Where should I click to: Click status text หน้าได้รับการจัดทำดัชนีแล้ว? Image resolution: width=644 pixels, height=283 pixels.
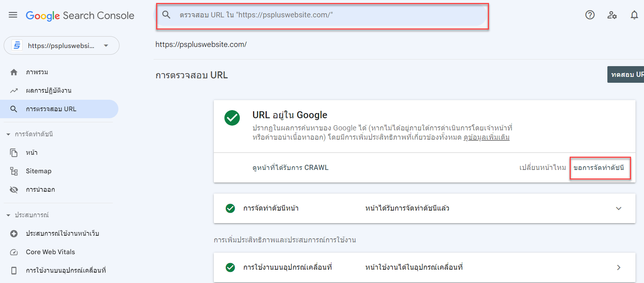click(x=407, y=208)
